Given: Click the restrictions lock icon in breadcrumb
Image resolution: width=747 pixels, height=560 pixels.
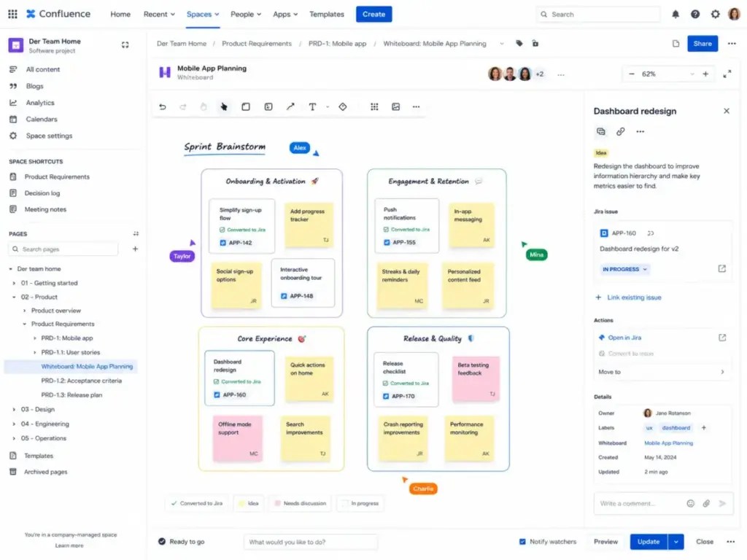Looking at the screenshot, I should point(535,43).
